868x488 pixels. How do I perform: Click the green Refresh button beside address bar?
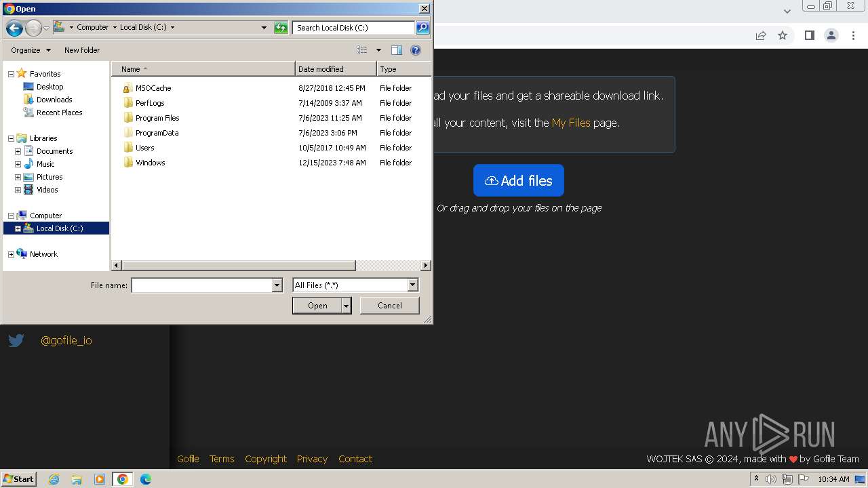point(281,28)
